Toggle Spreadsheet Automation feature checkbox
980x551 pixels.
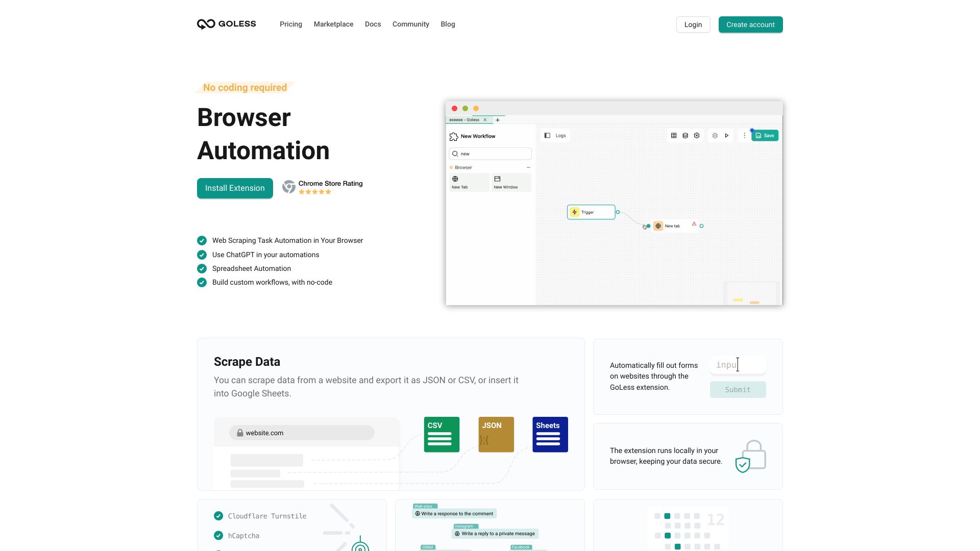pyautogui.click(x=202, y=268)
